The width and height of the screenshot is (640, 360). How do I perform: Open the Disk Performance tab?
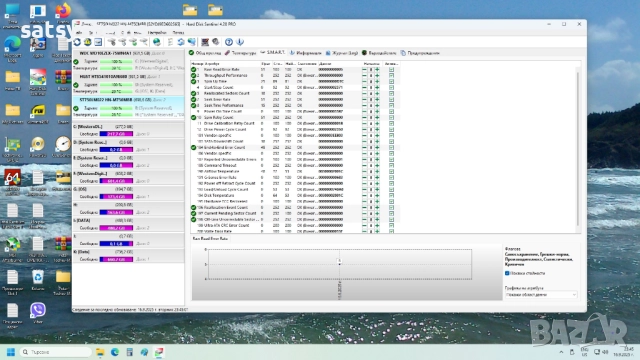(x=379, y=53)
